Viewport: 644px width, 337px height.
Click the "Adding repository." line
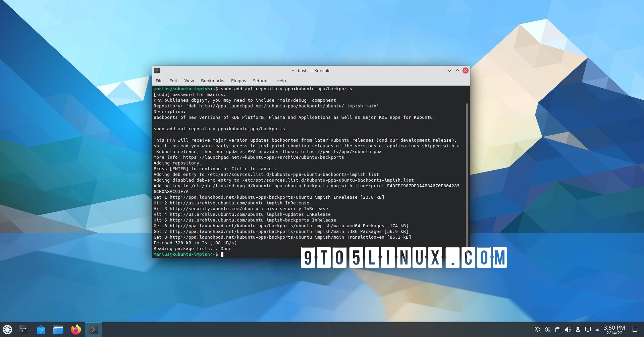point(178,163)
